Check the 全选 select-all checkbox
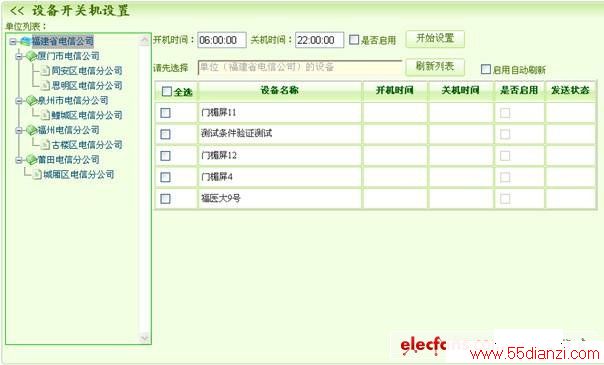 (x=166, y=91)
